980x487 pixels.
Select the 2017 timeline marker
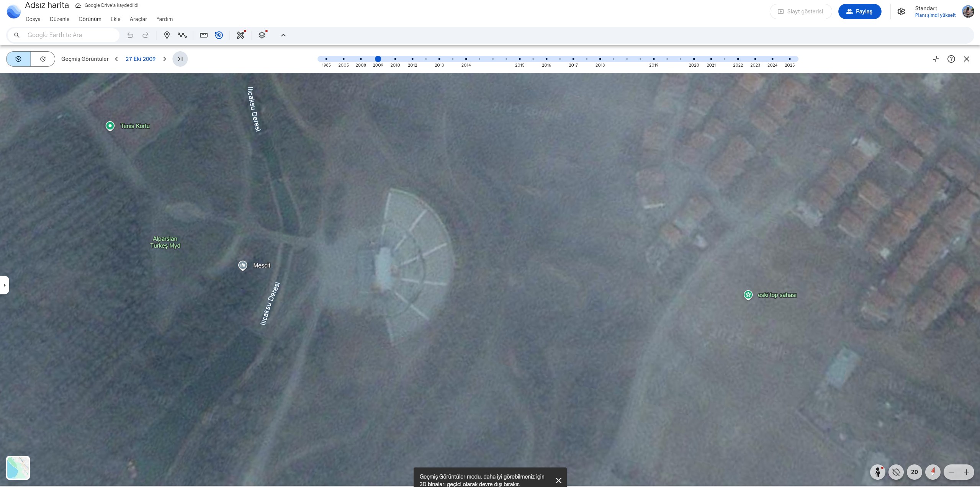click(x=573, y=59)
